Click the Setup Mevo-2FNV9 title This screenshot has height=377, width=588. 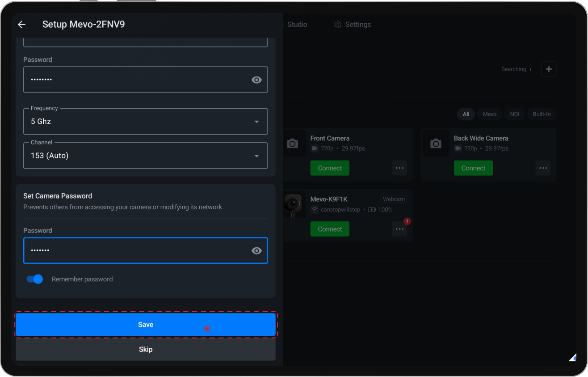(84, 25)
